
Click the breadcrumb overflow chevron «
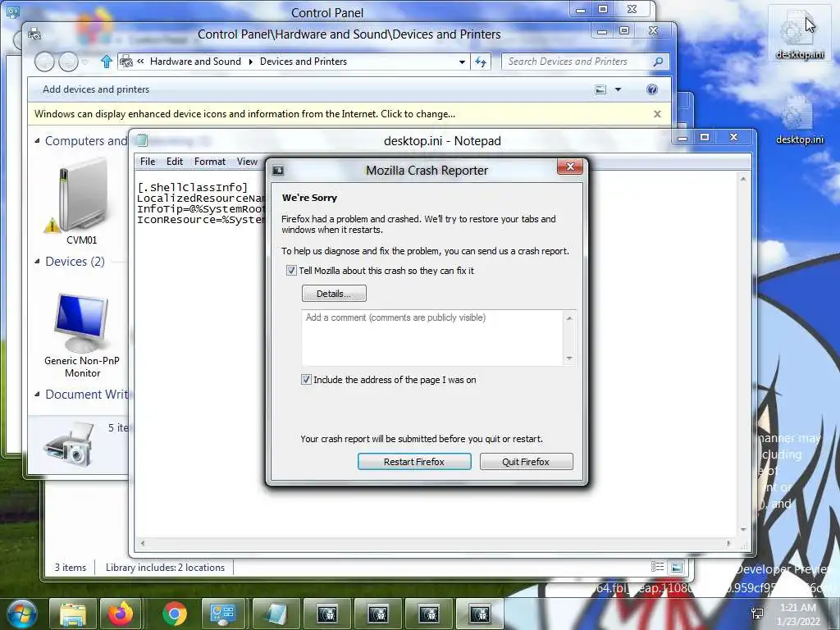[x=140, y=62]
